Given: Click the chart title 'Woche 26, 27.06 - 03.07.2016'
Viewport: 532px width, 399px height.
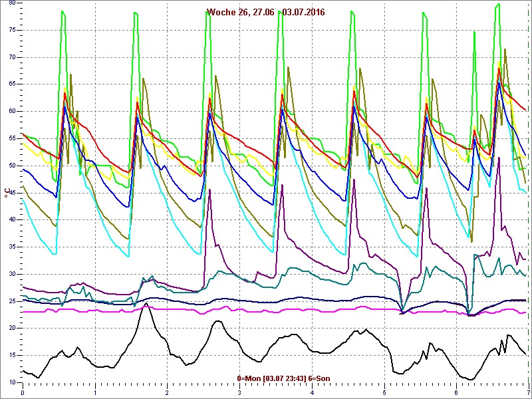Looking at the screenshot, I should point(265,13).
